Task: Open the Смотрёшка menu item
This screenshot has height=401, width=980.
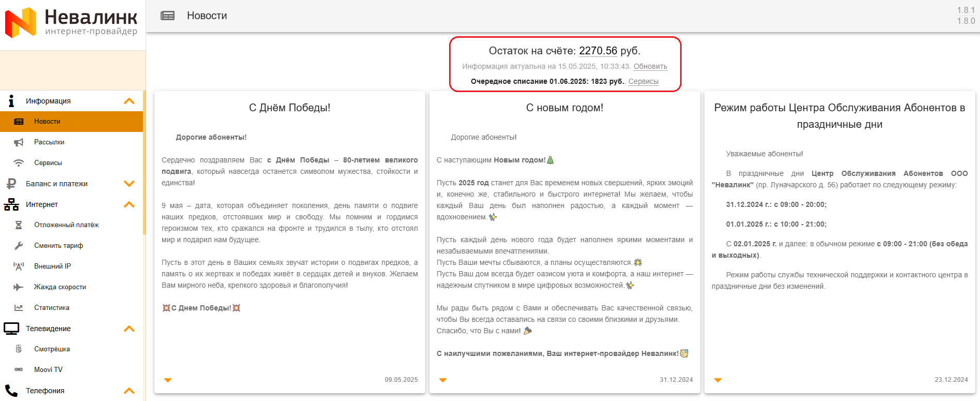Action: click(x=52, y=349)
